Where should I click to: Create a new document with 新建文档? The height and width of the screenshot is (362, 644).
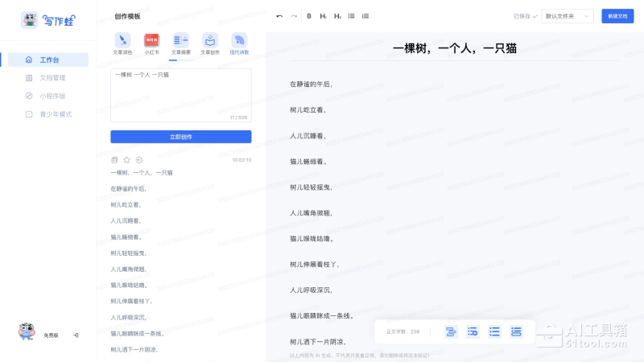(617, 16)
